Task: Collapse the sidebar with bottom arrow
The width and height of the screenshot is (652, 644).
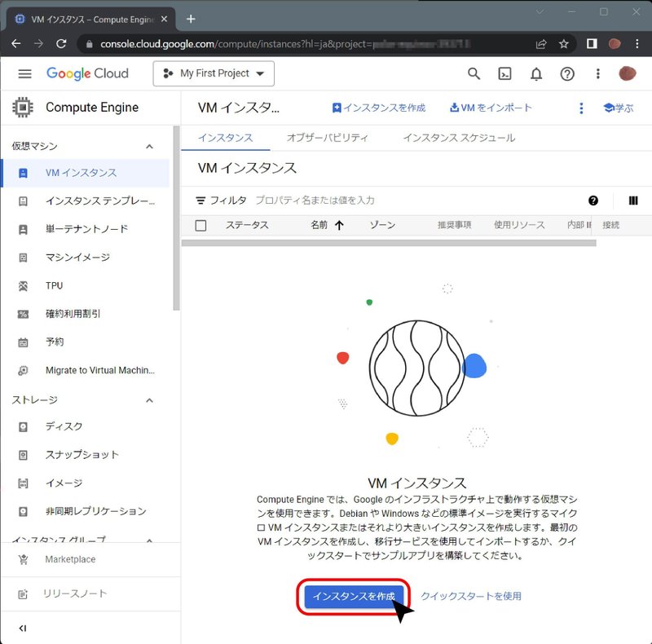Action: 23,629
